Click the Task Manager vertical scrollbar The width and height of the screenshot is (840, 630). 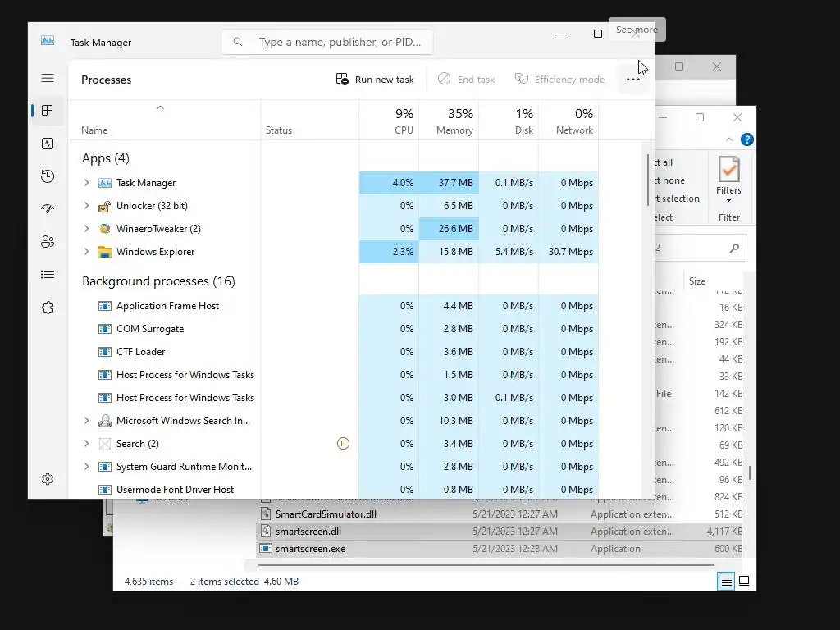[x=648, y=180]
